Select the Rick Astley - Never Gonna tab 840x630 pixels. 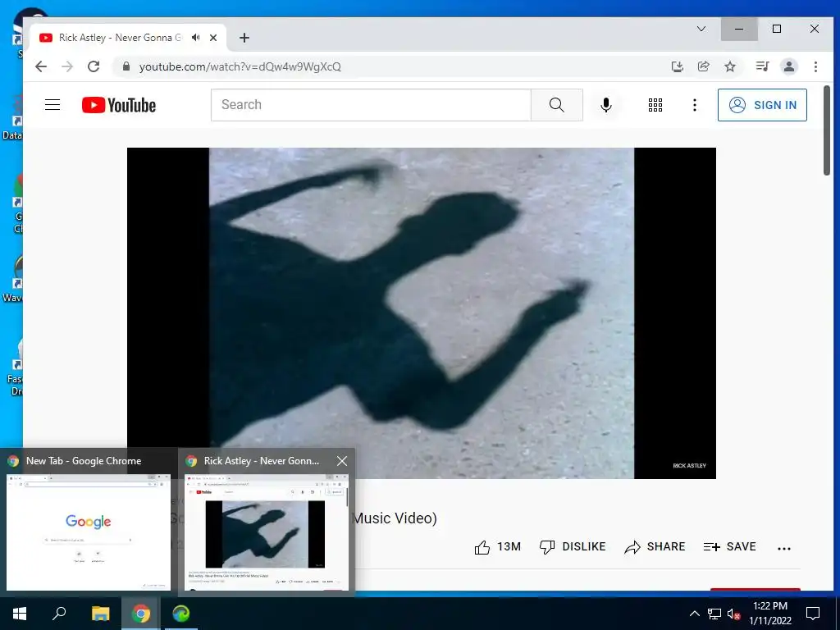[x=127, y=38]
